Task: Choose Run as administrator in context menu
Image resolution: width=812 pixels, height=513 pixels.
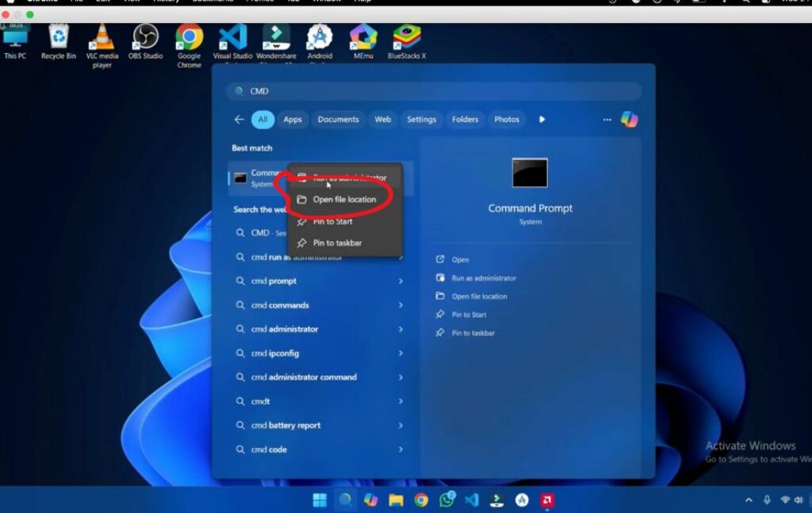Action: tap(346, 178)
